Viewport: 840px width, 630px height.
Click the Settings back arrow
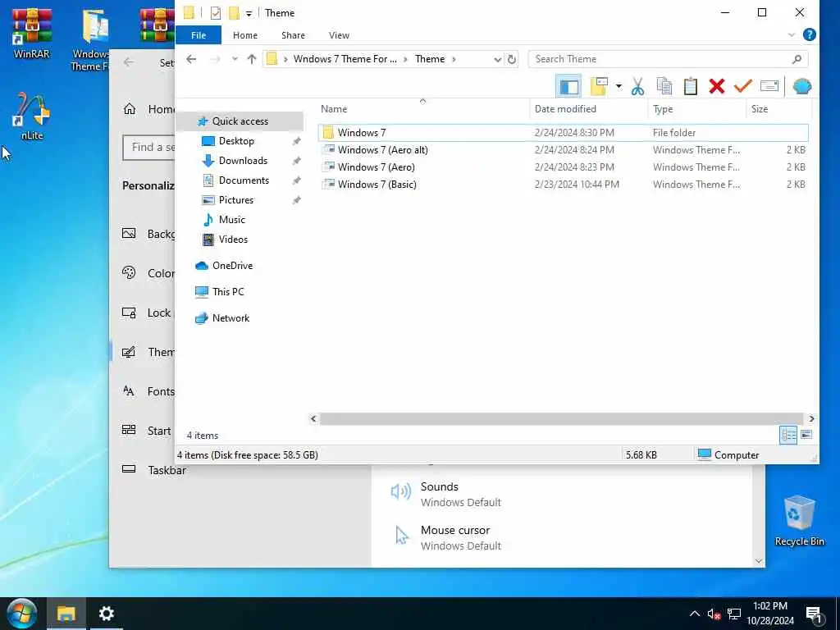pyautogui.click(x=129, y=62)
